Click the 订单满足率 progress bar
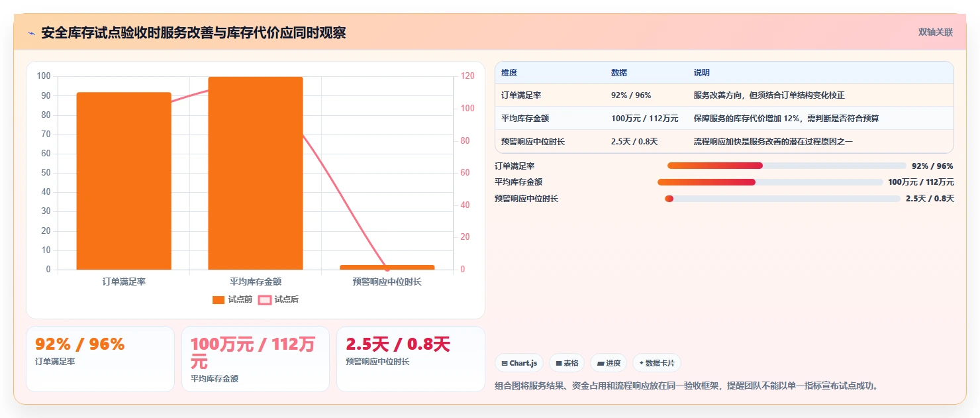Viewport: 980px width, 418px height. (787, 166)
